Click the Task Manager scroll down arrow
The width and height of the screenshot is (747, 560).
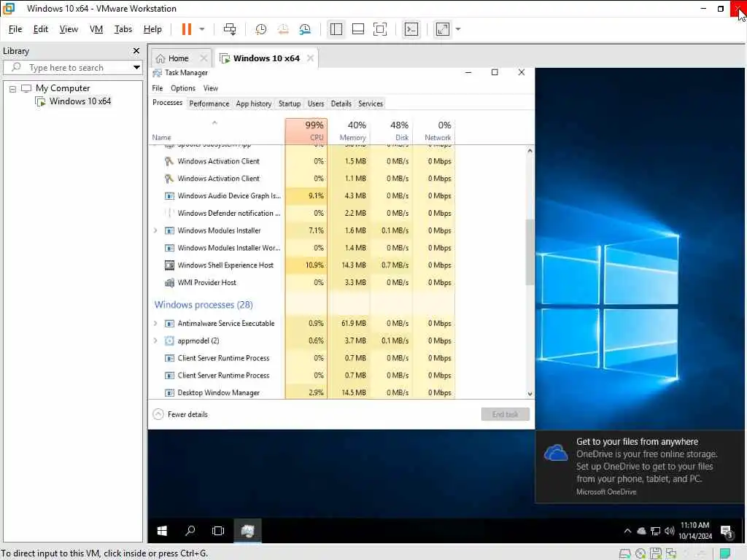click(x=530, y=394)
